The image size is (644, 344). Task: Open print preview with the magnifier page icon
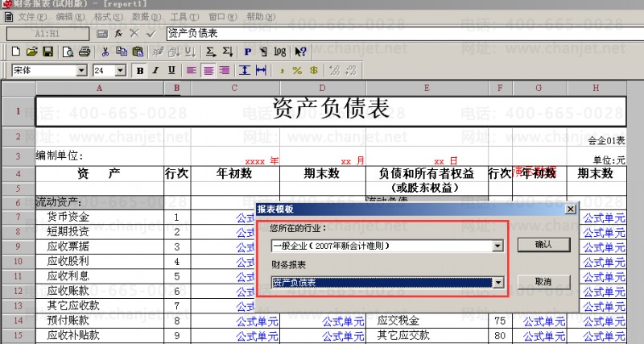[x=68, y=52]
